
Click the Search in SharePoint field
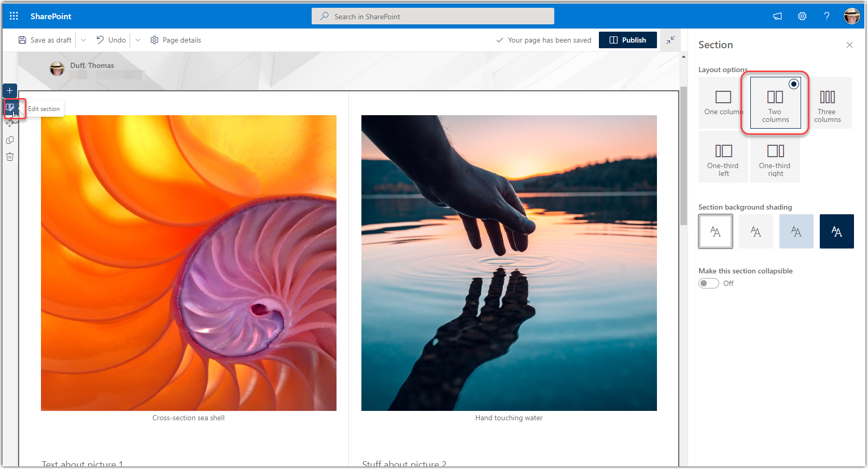click(x=432, y=16)
